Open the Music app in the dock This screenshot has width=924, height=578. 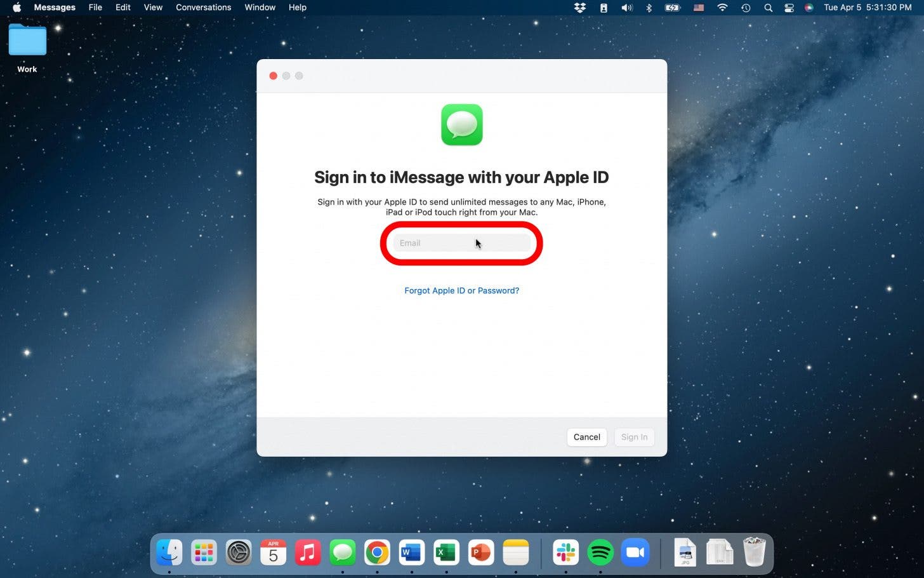[x=308, y=553]
